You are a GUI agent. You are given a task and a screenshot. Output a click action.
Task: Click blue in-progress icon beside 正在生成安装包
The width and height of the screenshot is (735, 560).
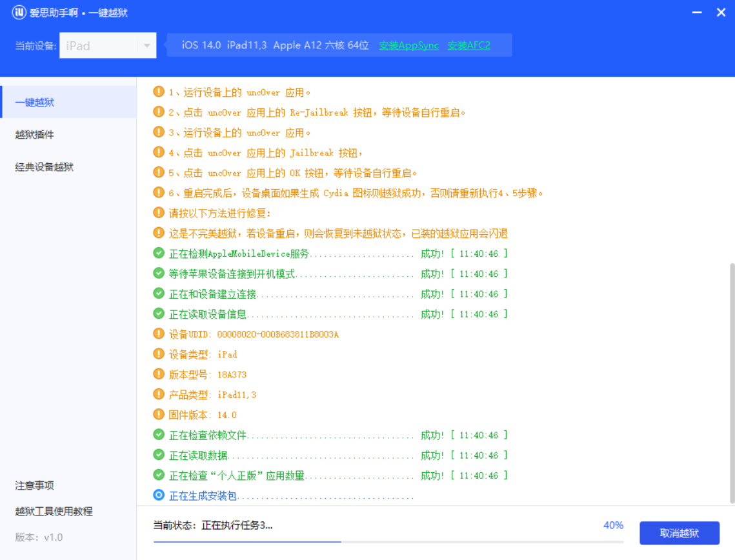click(x=159, y=495)
